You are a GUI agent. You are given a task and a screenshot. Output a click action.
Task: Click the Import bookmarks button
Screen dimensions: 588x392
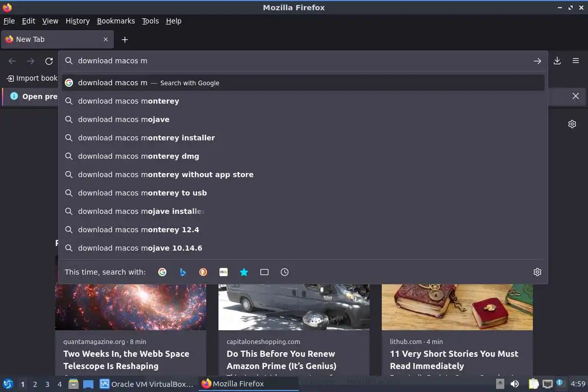32,78
